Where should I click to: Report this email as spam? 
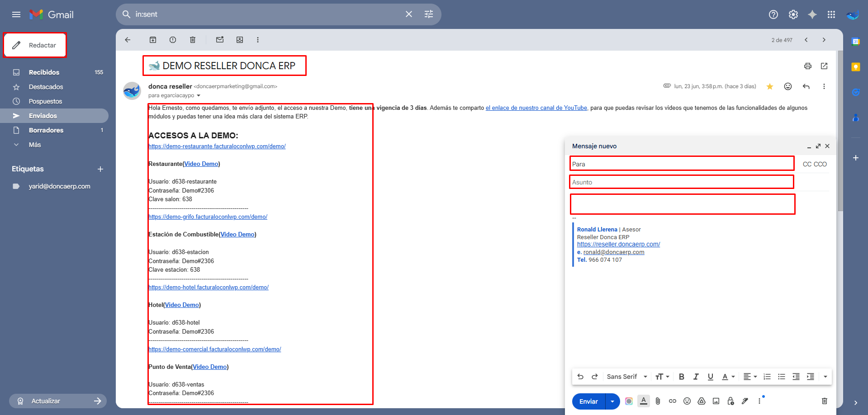pyautogui.click(x=173, y=40)
